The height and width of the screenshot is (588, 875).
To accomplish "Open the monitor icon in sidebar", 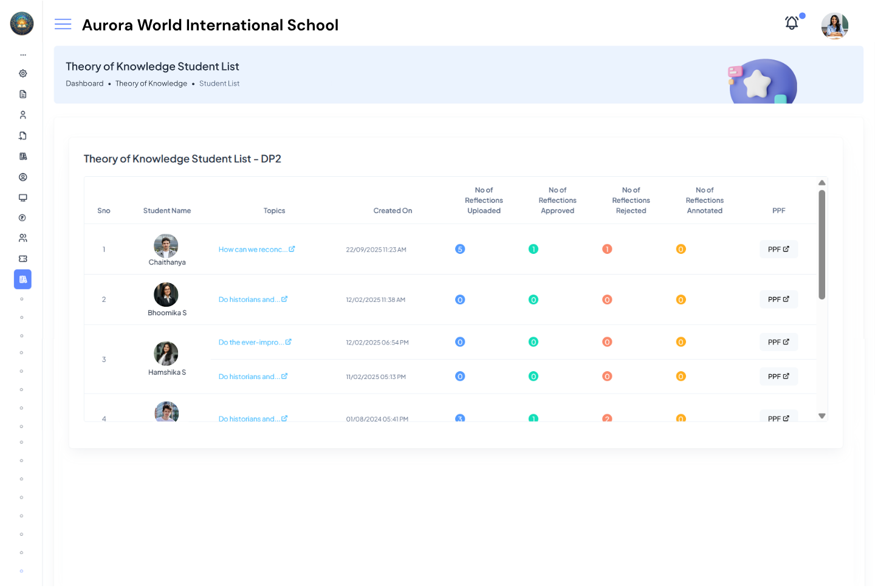I will pyautogui.click(x=23, y=197).
